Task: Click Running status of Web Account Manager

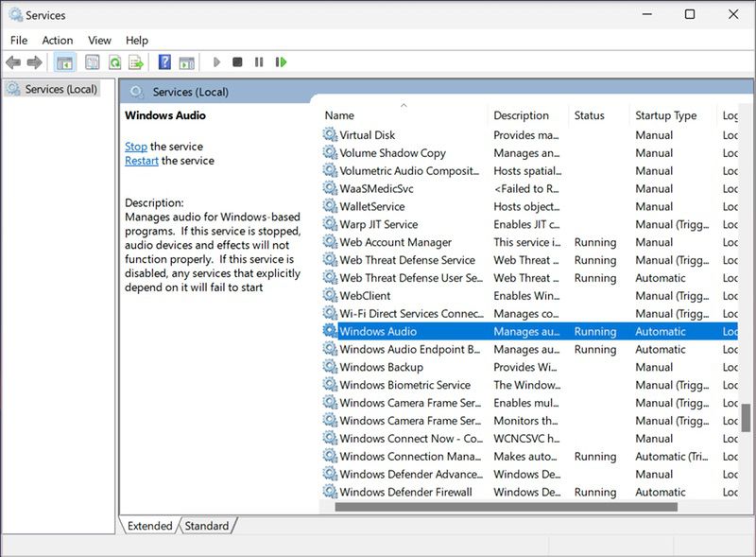Action: (x=595, y=242)
